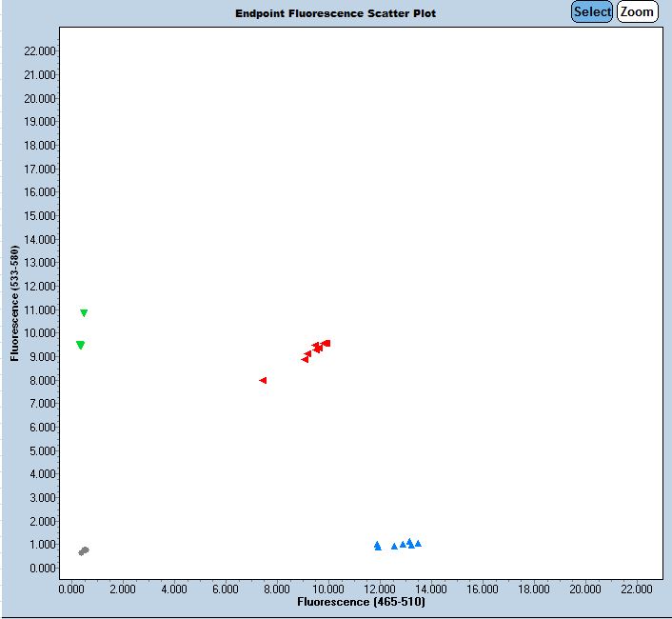Click the 10.000 tick on x-axis
Image resolution: width=672 pixels, height=619 pixels.
point(328,589)
